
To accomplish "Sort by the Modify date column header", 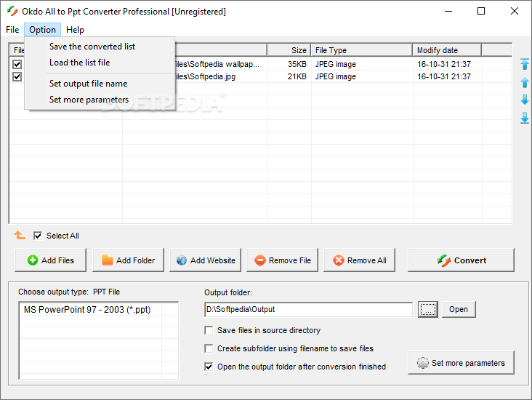I will 447,50.
